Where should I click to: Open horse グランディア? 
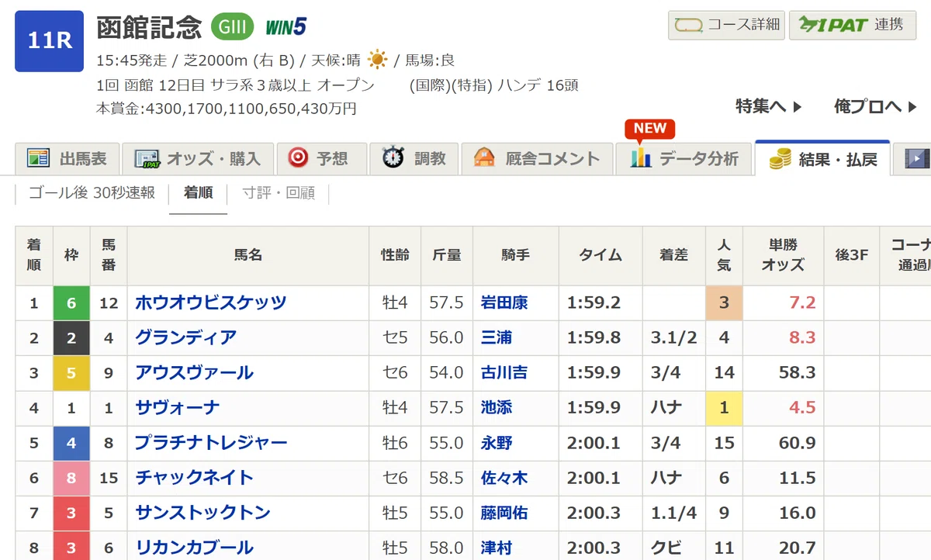(x=185, y=337)
